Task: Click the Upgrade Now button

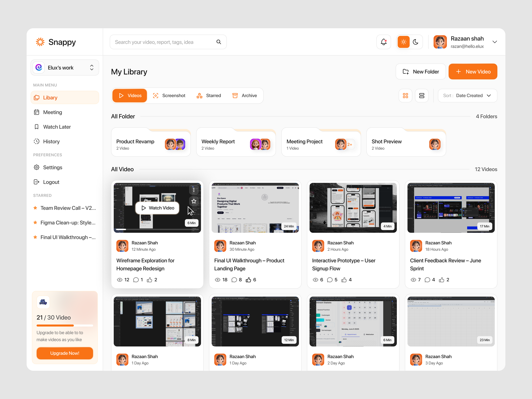Action: pyautogui.click(x=65, y=353)
